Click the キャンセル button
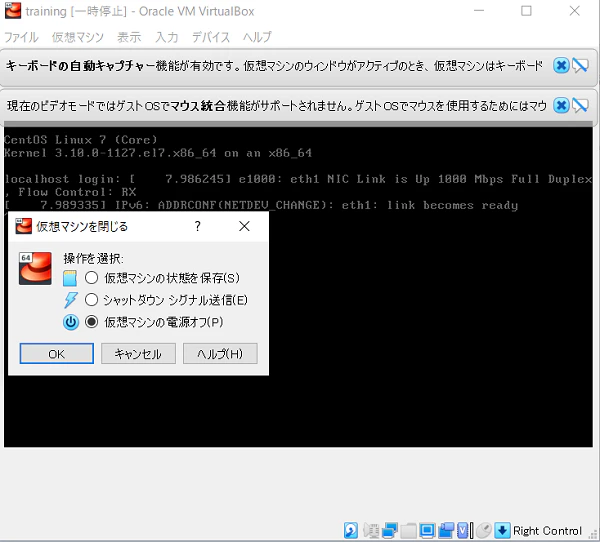The height and width of the screenshot is (542, 600). tap(138, 353)
